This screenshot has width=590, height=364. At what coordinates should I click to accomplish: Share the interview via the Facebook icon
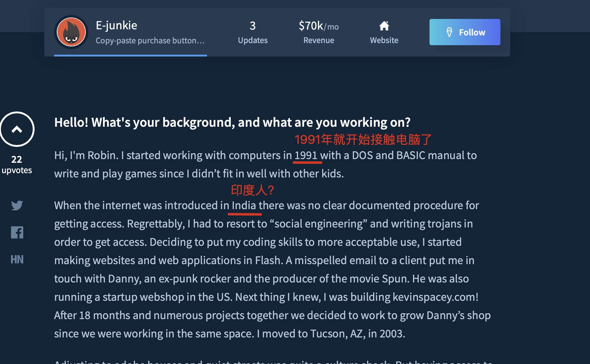coord(17,232)
